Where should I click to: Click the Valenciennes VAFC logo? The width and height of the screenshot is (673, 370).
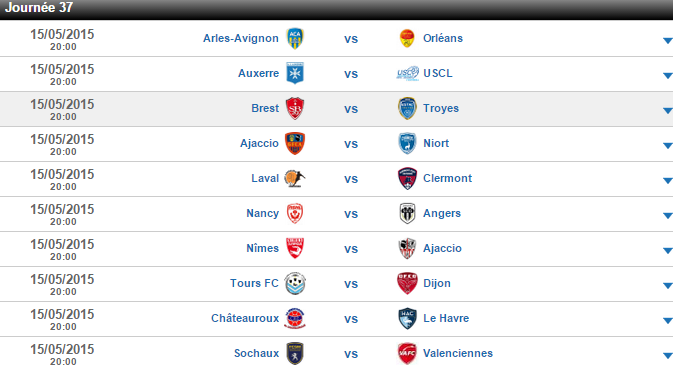click(x=407, y=353)
